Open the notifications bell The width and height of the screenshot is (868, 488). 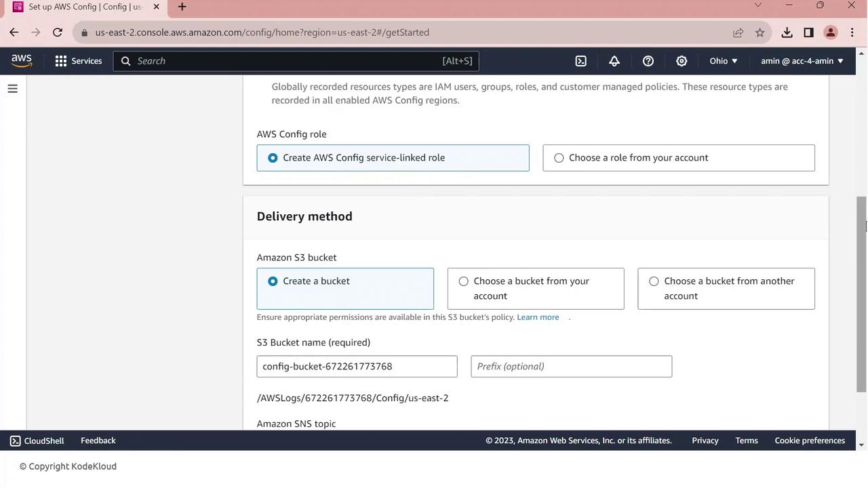pos(614,61)
